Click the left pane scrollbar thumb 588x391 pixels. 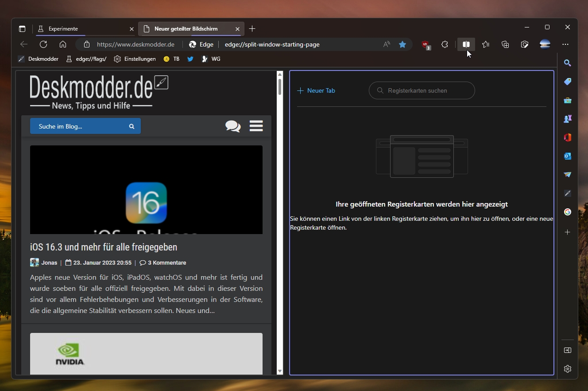pos(280,87)
